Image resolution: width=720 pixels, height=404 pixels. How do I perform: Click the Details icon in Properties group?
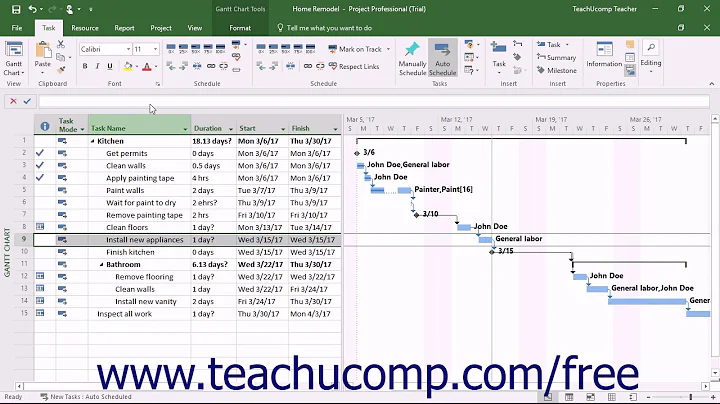point(630,57)
